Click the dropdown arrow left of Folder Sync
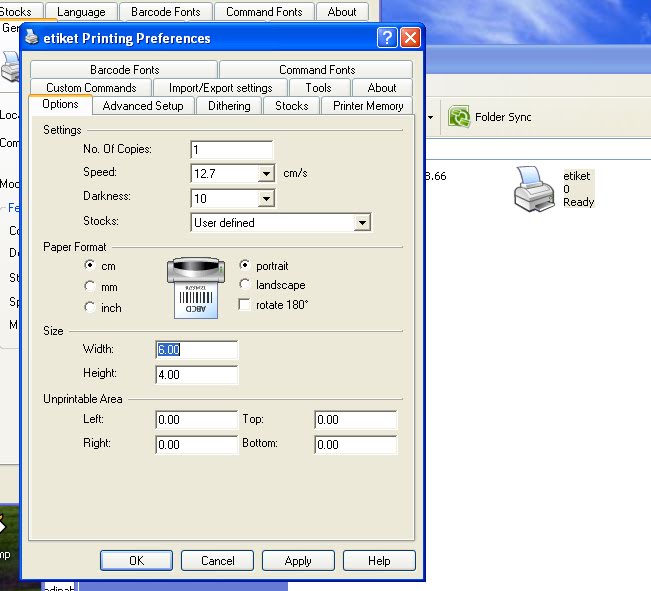This screenshot has width=651, height=591. click(x=431, y=117)
